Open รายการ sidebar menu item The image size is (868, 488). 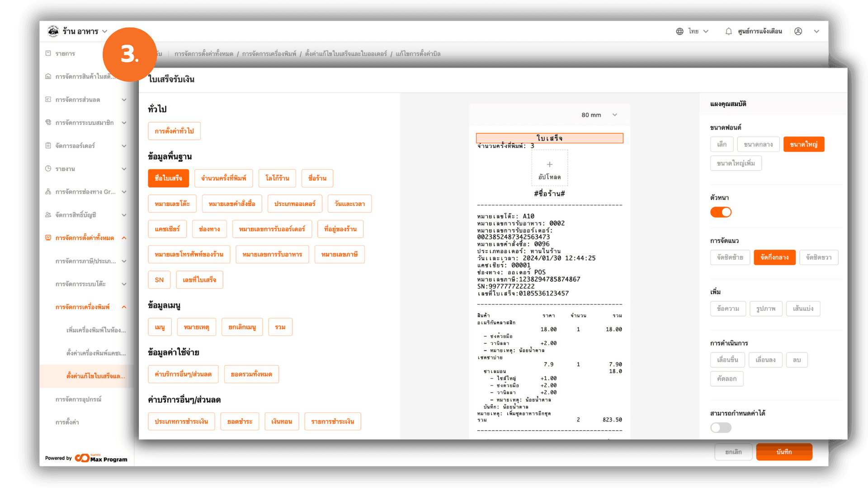65,54
